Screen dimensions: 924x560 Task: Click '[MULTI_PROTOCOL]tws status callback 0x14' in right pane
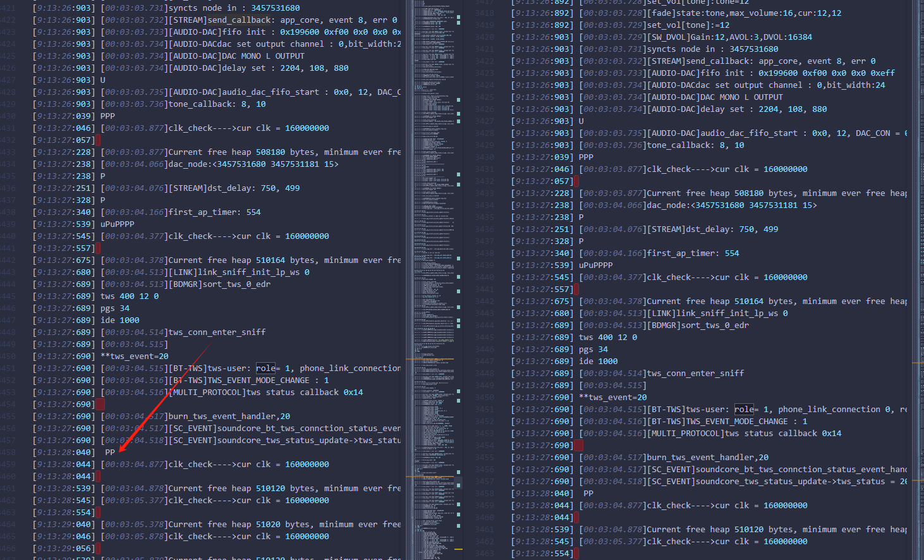point(745,433)
